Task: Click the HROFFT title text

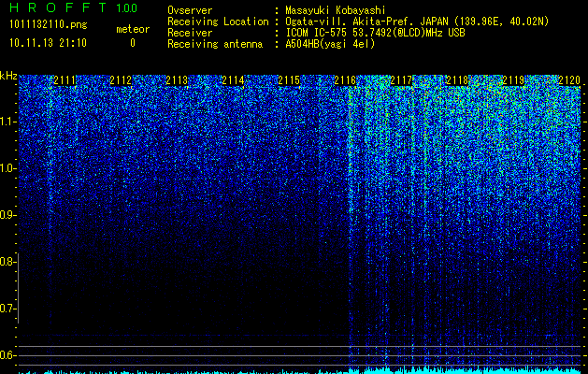Action: 58,7
